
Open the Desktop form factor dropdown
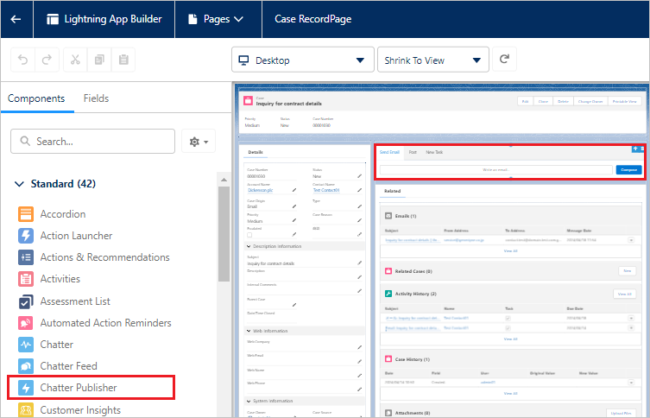pos(300,61)
